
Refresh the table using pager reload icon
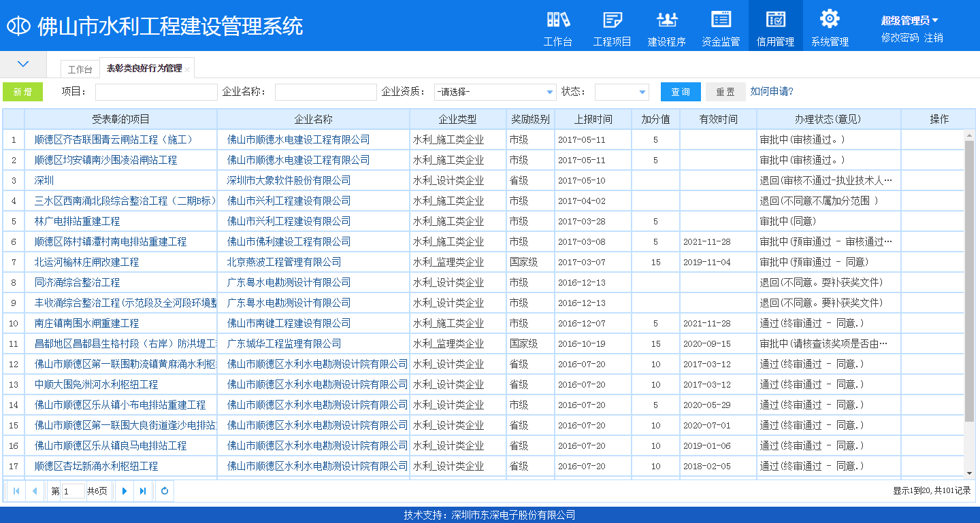click(x=164, y=490)
